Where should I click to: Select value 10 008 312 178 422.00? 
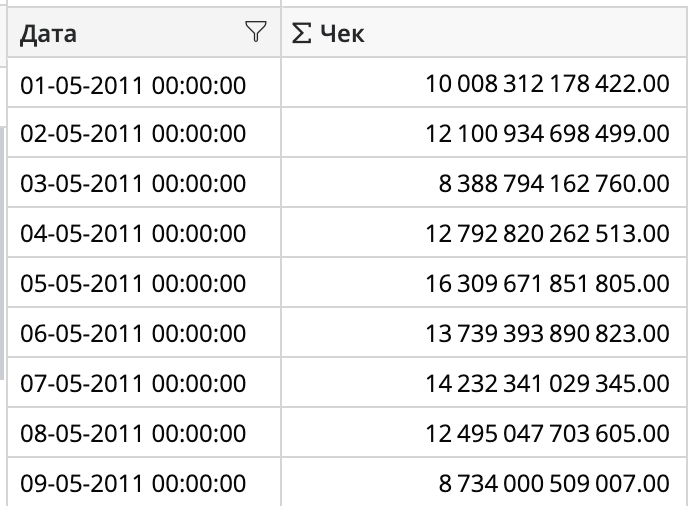[547, 84]
